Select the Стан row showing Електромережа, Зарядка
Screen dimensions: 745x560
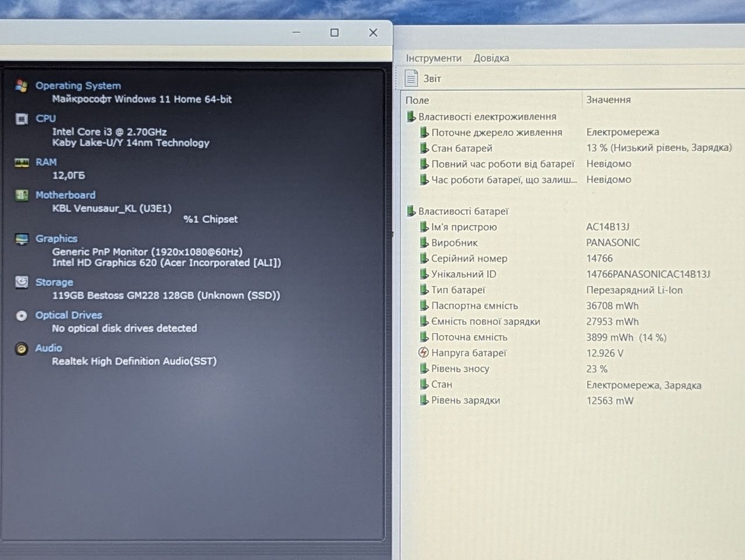[x=573, y=384]
